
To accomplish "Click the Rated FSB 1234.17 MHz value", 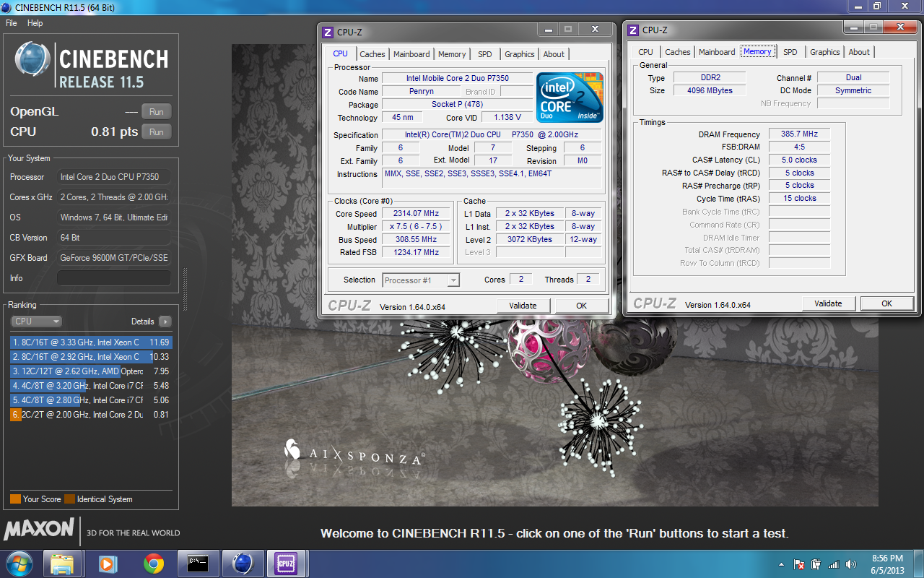I will point(416,253).
